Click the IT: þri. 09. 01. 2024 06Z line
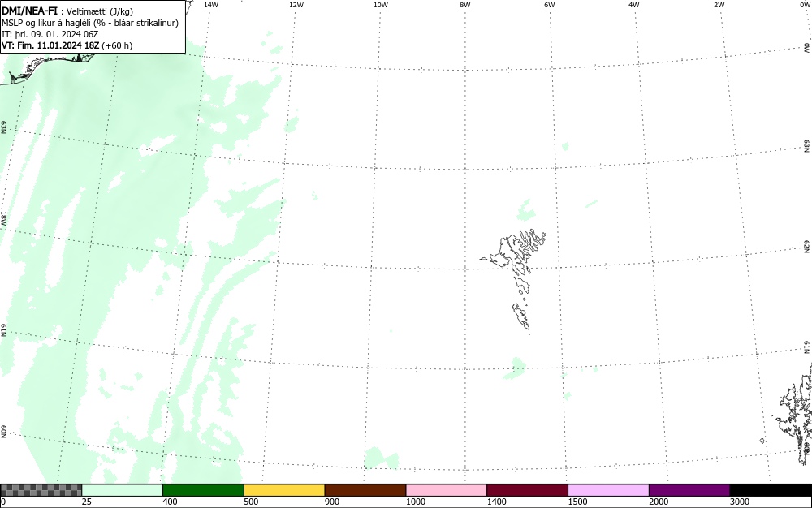 click(x=50, y=34)
